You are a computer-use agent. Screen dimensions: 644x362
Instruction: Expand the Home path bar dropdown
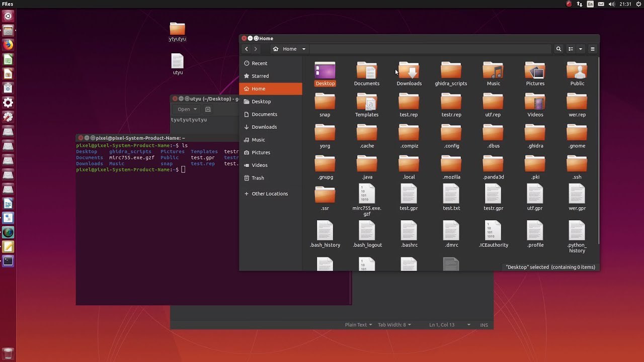click(304, 49)
